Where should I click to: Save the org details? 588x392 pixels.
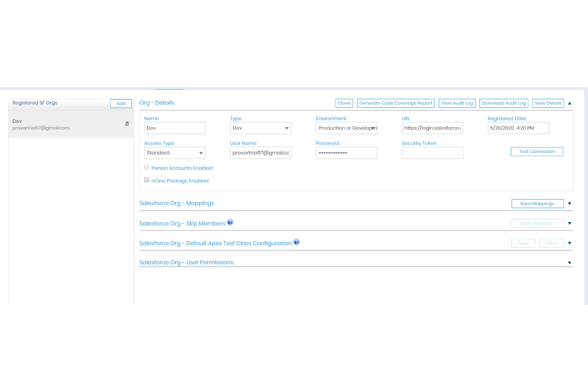(547, 103)
